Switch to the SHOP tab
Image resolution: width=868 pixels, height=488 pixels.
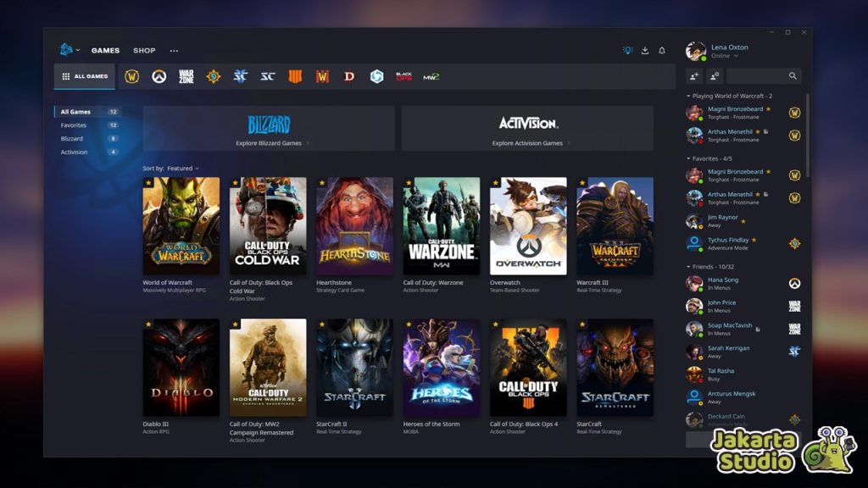point(144,50)
